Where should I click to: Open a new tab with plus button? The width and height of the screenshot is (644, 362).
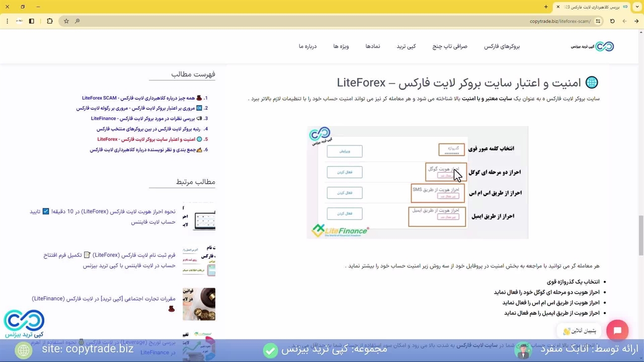(546, 7)
